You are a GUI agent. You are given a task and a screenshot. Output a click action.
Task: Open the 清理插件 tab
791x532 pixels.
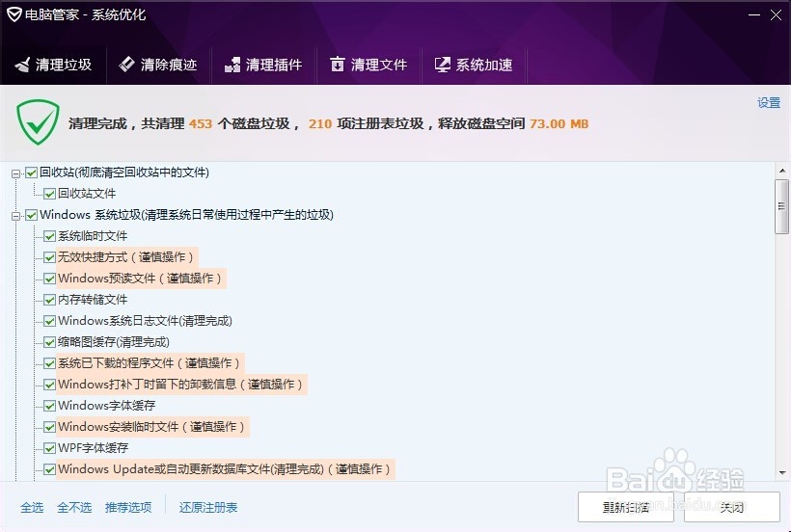[263, 65]
